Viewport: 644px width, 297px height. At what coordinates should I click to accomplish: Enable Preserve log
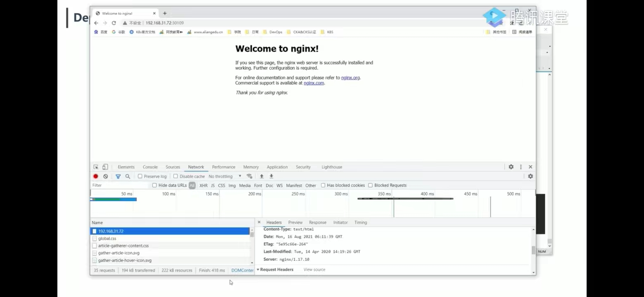pyautogui.click(x=140, y=177)
